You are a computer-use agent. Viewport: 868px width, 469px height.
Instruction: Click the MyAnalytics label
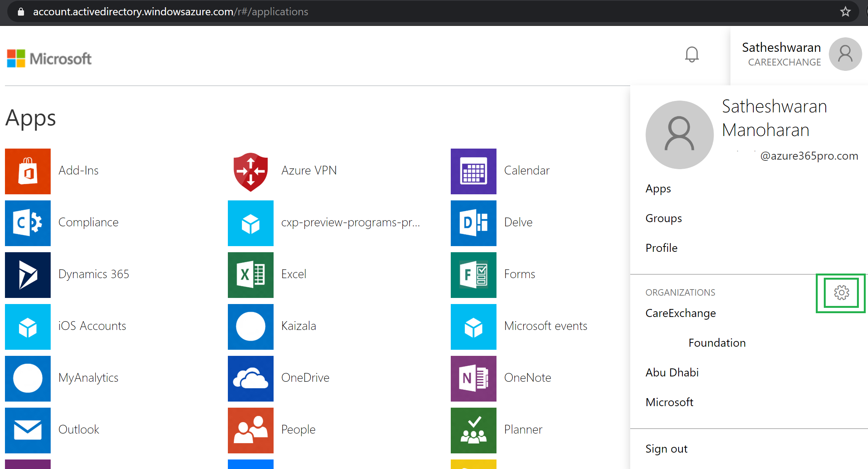point(88,378)
